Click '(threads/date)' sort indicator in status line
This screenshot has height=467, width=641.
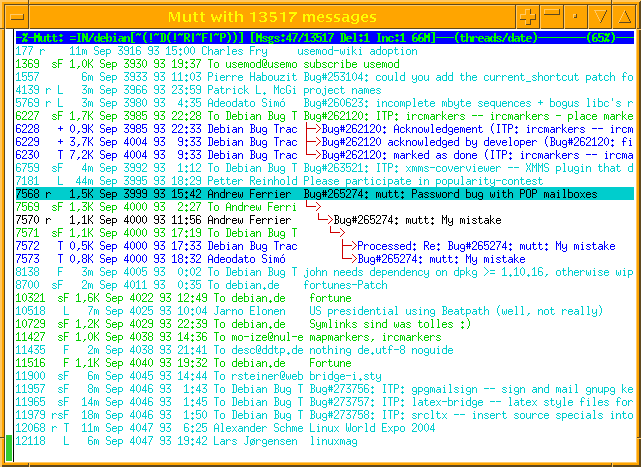click(x=498, y=38)
